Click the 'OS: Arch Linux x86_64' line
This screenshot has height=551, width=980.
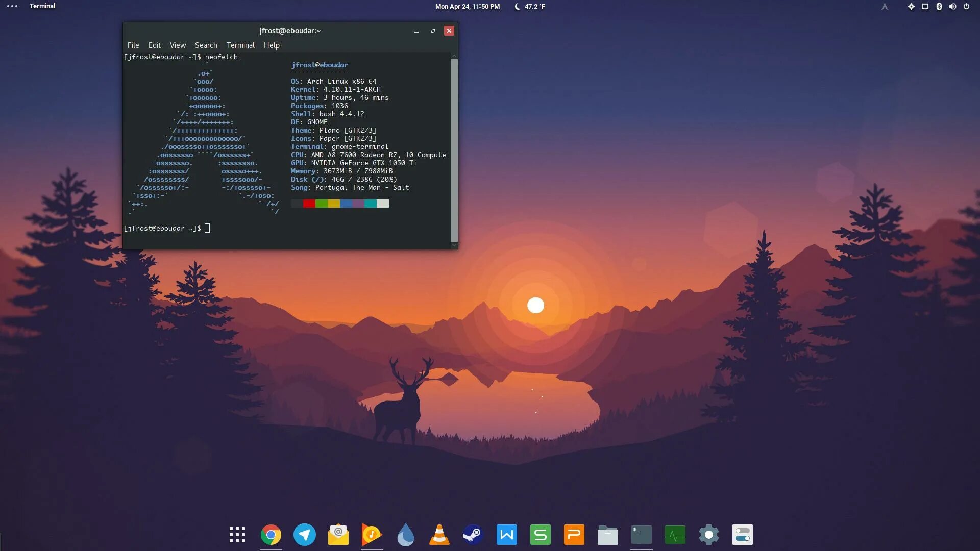334,81
